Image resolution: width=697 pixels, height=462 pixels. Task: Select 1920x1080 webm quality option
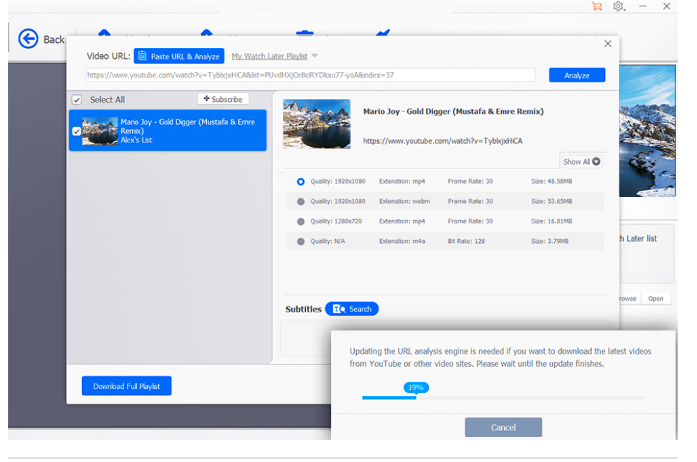[301, 201]
